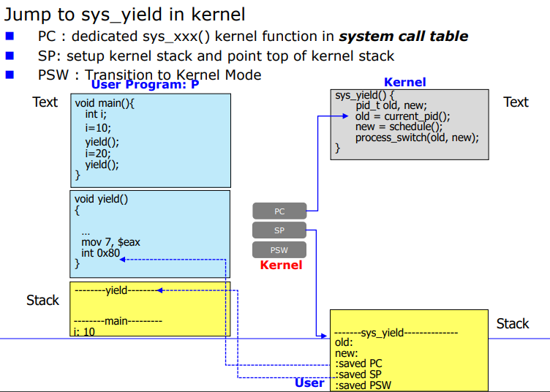Click the 'int 0x80' instruction
The width and height of the screenshot is (550, 392).
100,253
